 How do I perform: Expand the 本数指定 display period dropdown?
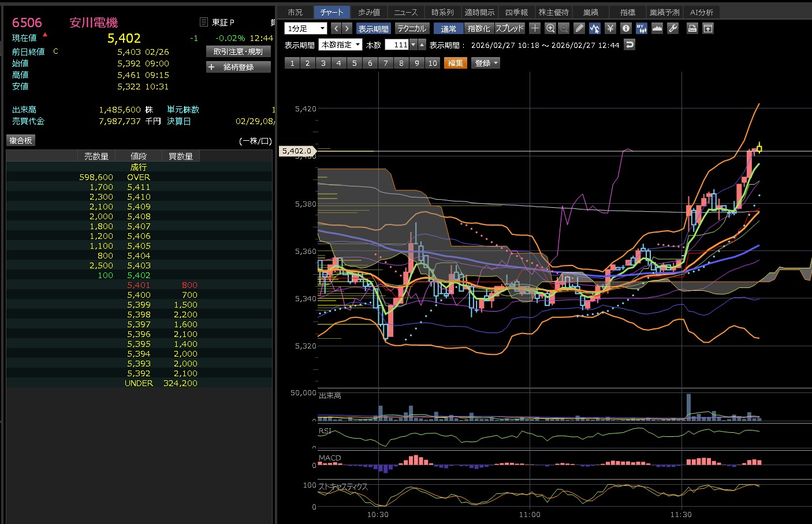pyautogui.click(x=340, y=44)
